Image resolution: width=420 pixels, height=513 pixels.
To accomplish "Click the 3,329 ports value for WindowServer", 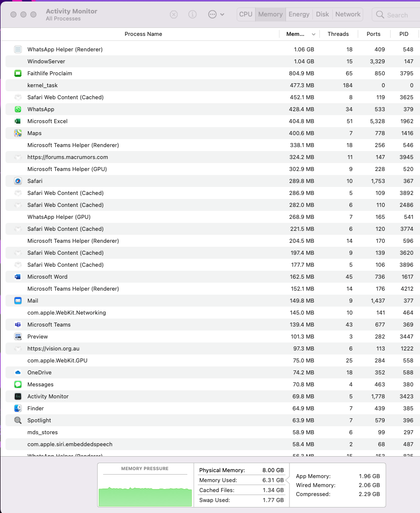I will pyautogui.click(x=377, y=61).
